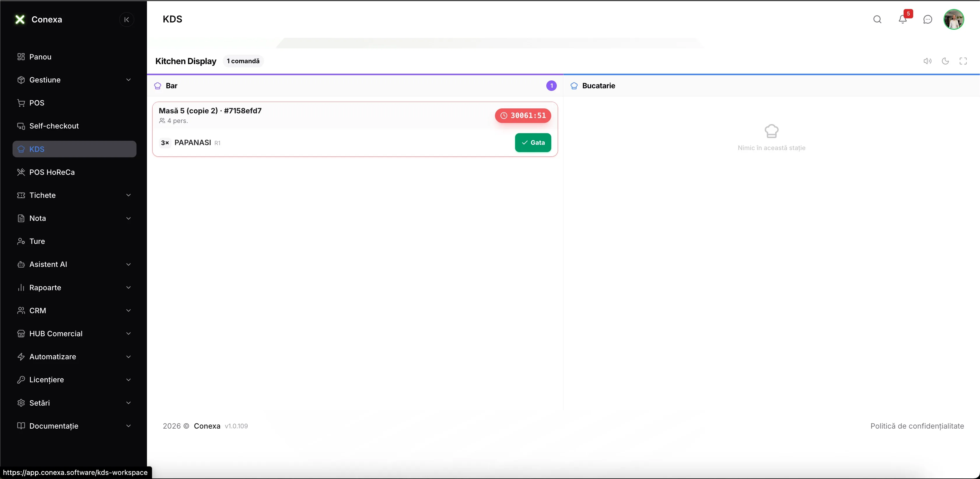Screen dimensions: 980x479
Task: Expand the Rapoarte menu chevron
Action: pyautogui.click(x=129, y=287)
